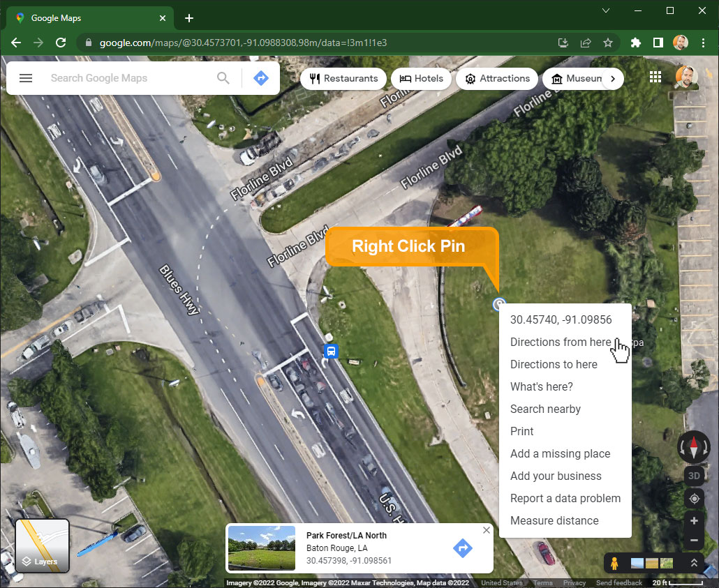Reload the page
Viewport: 719px width, 588px height.
coord(61,43)
